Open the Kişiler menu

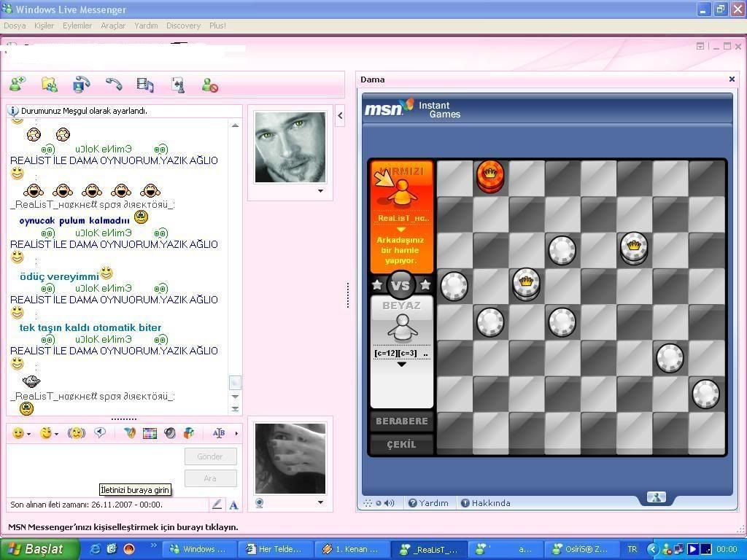coord(44,26)
